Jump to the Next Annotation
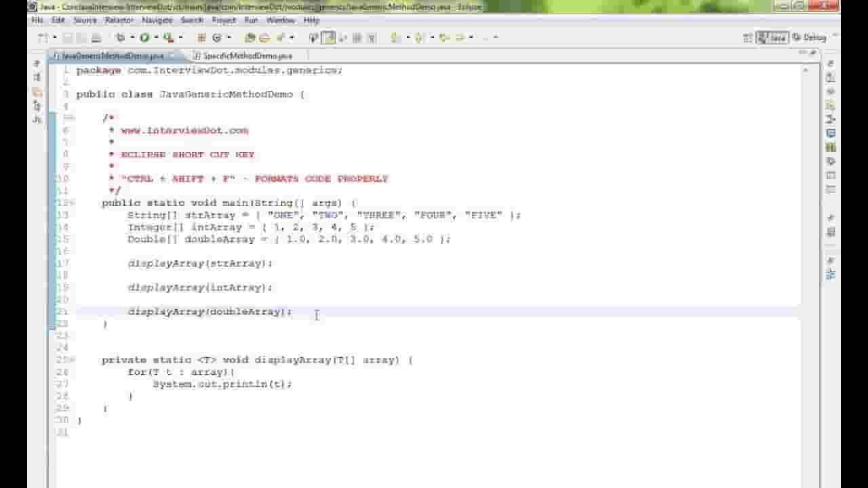Viewport: 868px width, 488px height. pyautogui.click(x=395, y=38)
